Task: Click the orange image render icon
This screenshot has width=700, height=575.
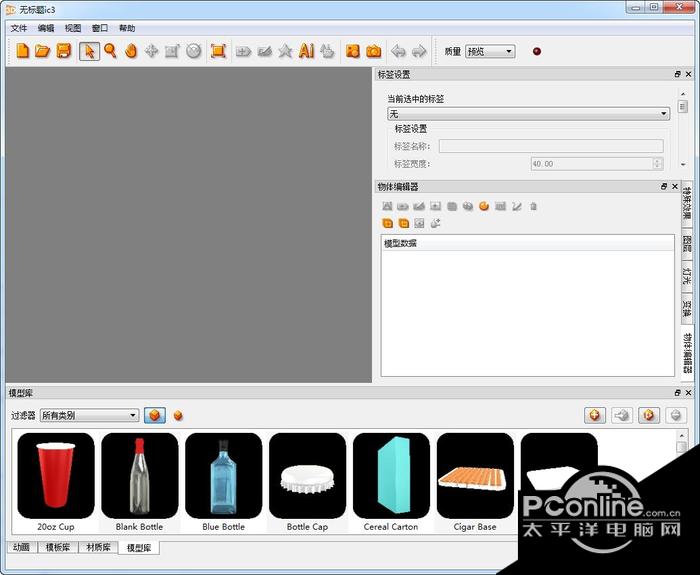Action: click(x=353, y=51)
